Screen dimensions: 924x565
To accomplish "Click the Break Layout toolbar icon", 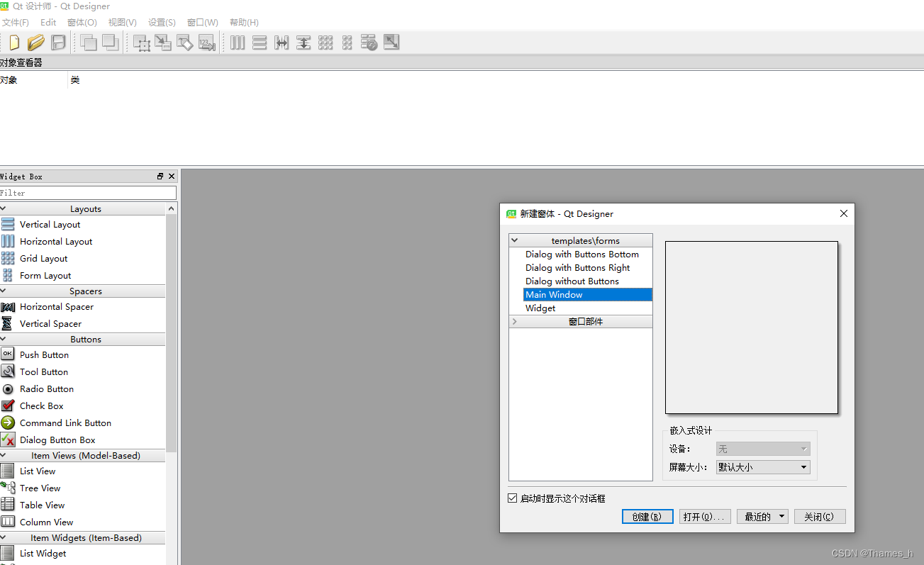I will pos(369,43).
